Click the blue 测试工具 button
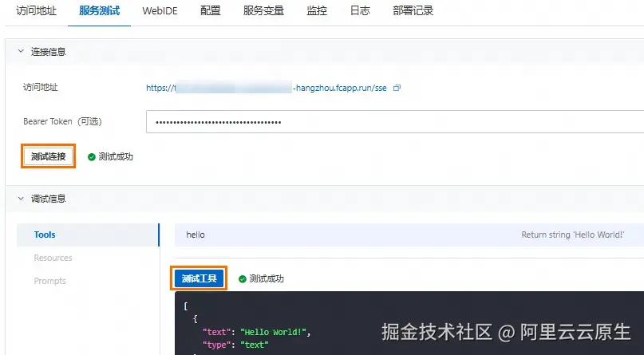 click(199, 278)
